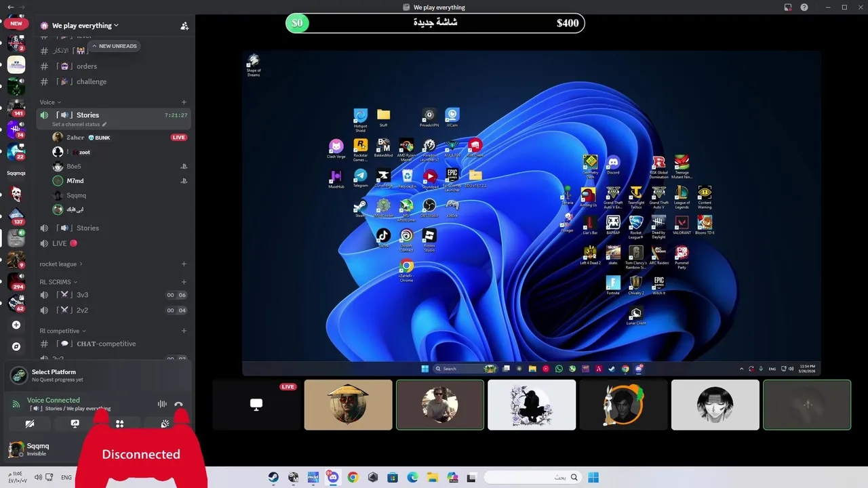Click the PlayStation icon beside M7md
Screen dimensions: 868x488
[x=184, y=181]
